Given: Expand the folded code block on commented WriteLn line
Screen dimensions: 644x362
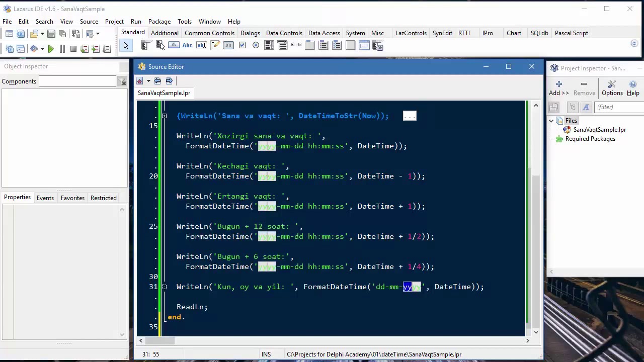Looking at the screenshot, I should click(x=164, y=116).
